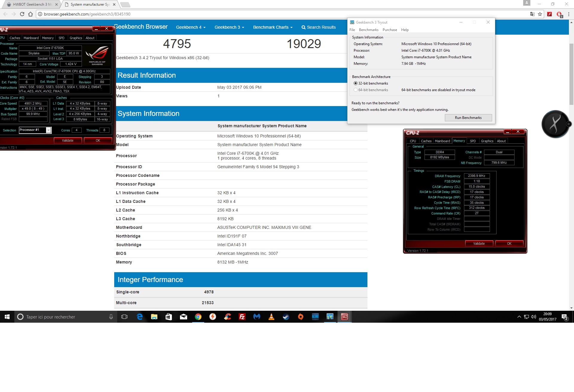
Task: Switch to ROG CPU-Z on taskbar
Action: click(x=345, y=317)
